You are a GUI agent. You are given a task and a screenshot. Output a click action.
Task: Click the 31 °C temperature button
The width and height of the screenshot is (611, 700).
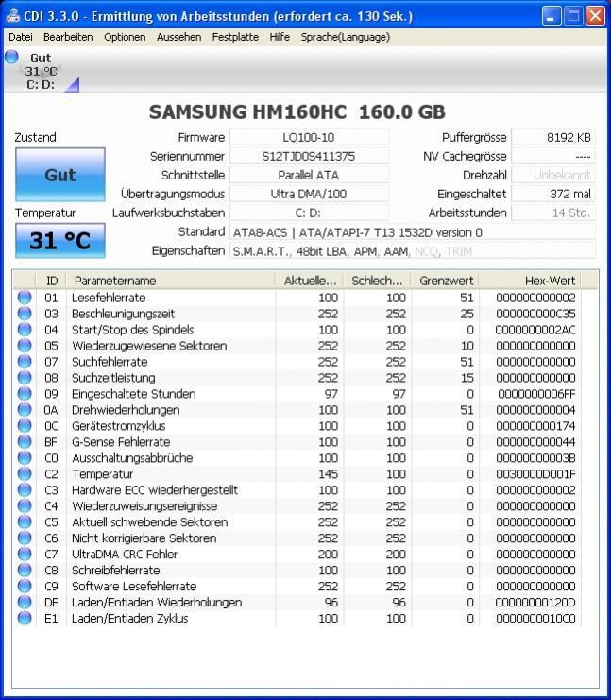[60, 241]
